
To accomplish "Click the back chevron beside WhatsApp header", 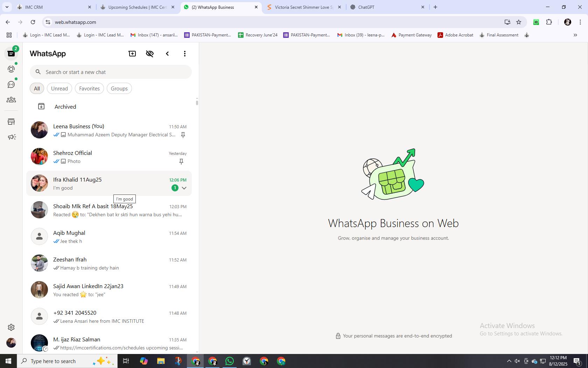I will tap(167, 54).
